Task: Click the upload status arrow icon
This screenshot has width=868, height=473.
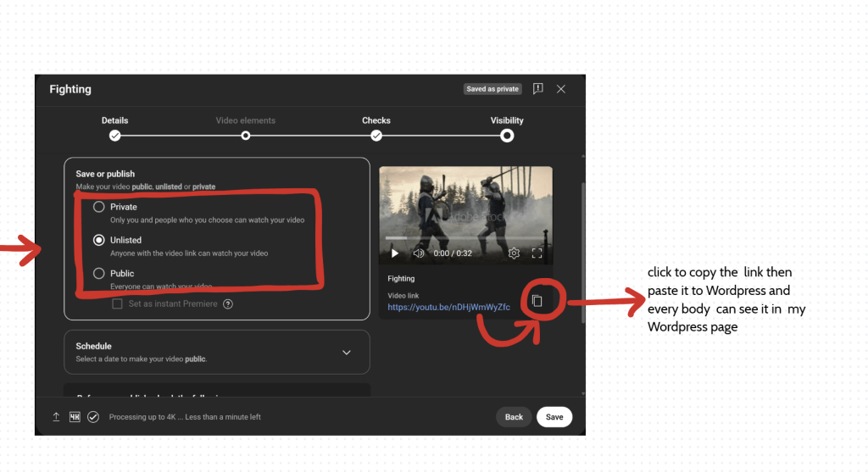Action: (x=56, y=417)
